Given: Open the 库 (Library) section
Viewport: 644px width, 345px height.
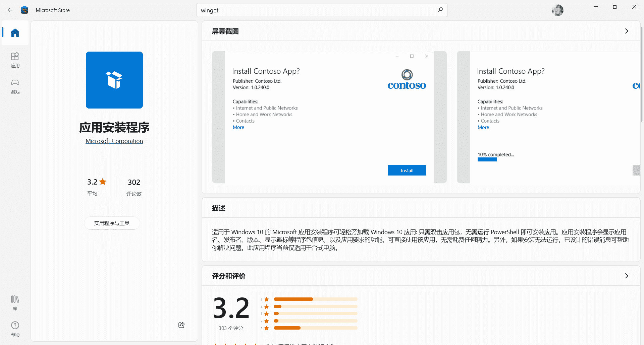Looking at the screenshot, I should pos(15,303).
